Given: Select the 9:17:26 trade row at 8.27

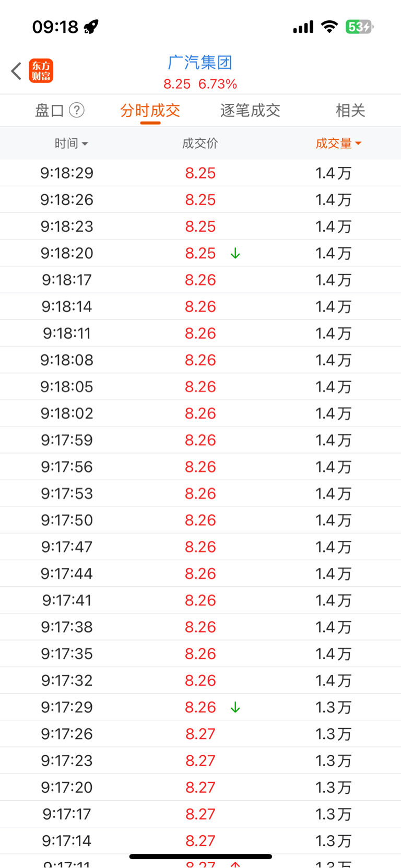Looking at the screenshot, I should [200, 734].
